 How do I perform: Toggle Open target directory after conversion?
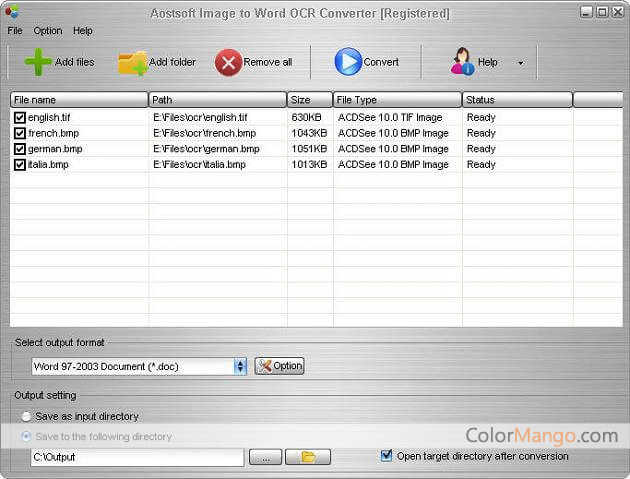click(x=386, y=456)
